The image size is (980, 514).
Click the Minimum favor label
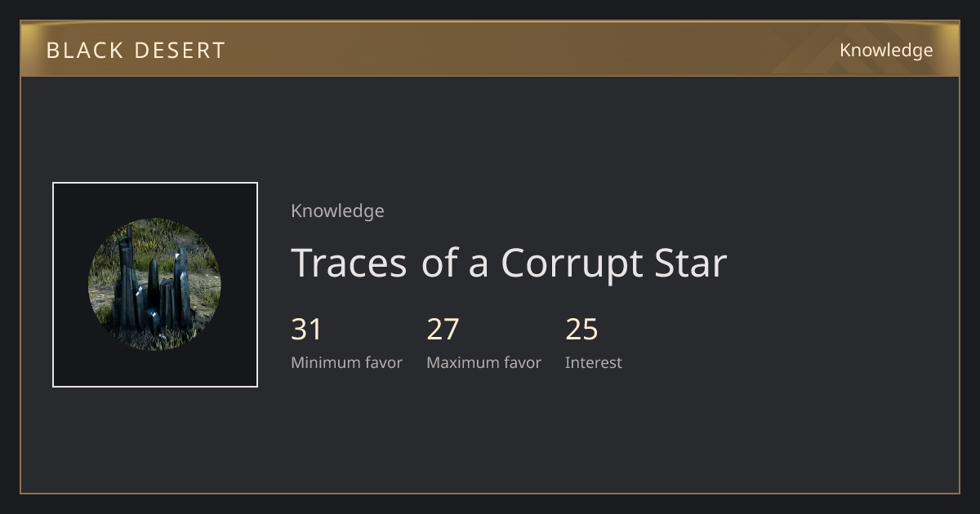[346, 362]
